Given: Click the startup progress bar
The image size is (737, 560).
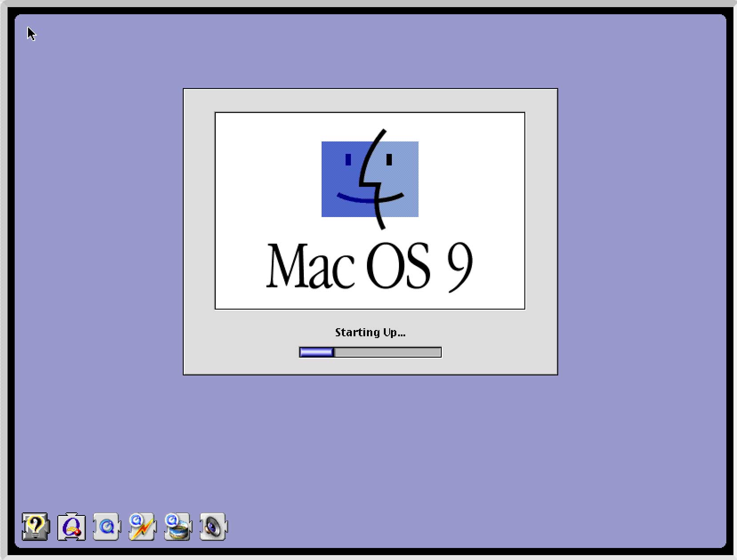Looking at the screenshot, I should (370, 352).
